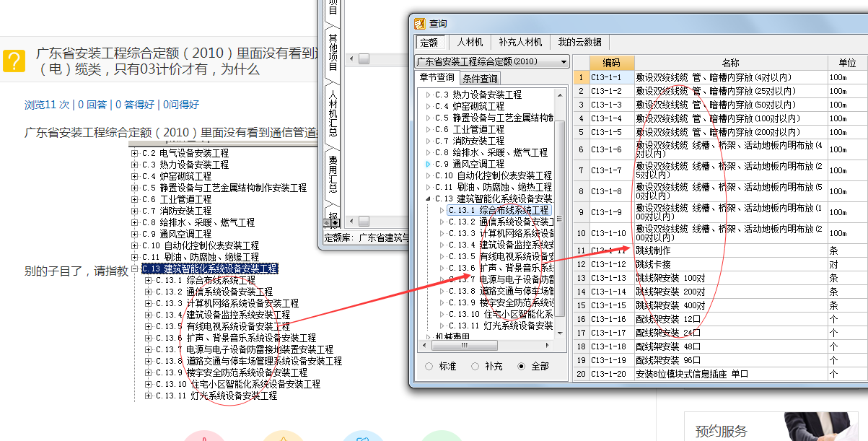Expand C.13.1 综合布线系统工程 in webpage tree
Screen dimensions: 868x441
149,280
